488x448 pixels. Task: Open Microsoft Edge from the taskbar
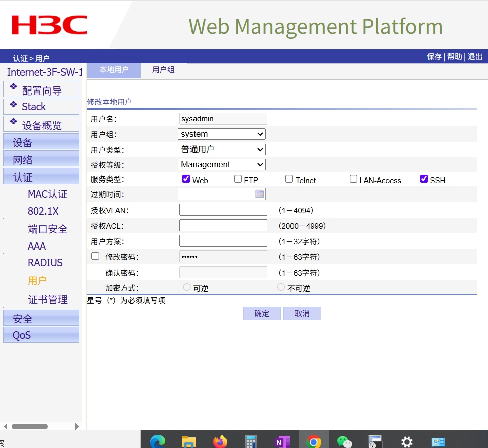158,441
